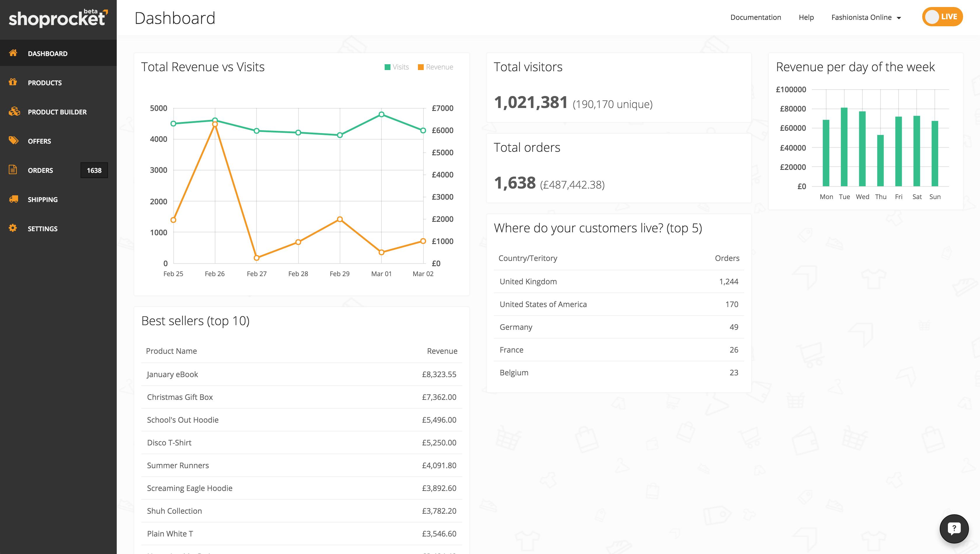Image resolution: width=980 pixels, height=554 pixels.
Task: Click the Orders document icon
Action: tap(13, 170)
